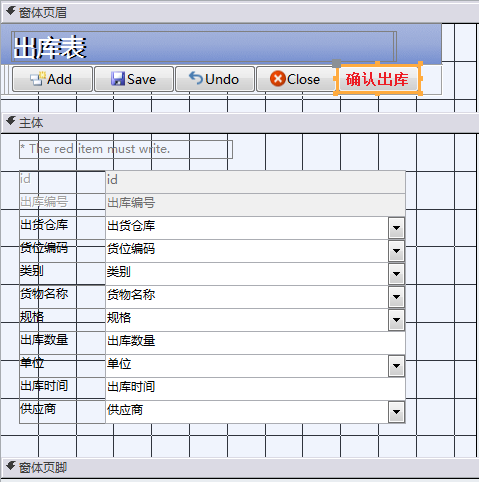This screenshot has width=479, height=482.
Task: Click the 窗体页脚 section arrow icon
Action: click(x=11, y=466)
